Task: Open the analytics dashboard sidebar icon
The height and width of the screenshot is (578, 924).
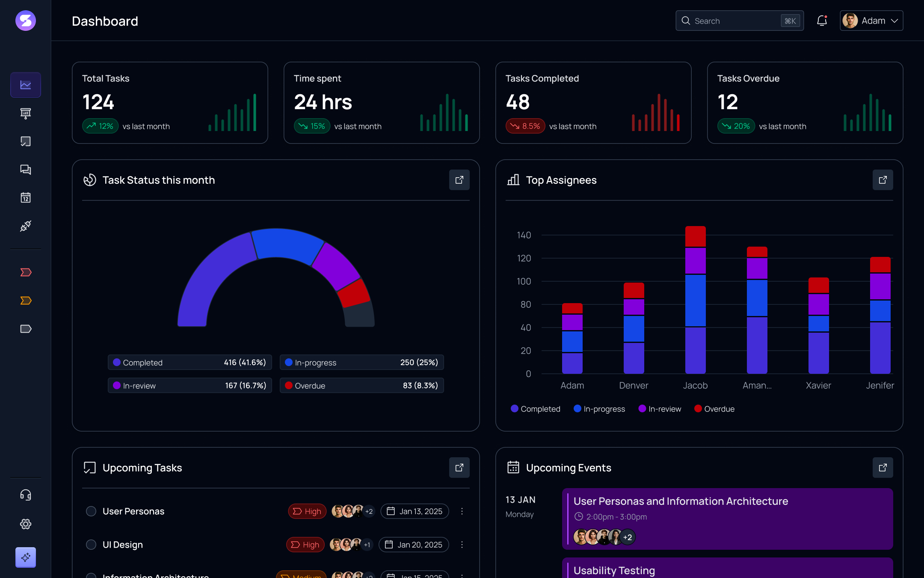Action: pyautogui.click(x=26, y=85)
